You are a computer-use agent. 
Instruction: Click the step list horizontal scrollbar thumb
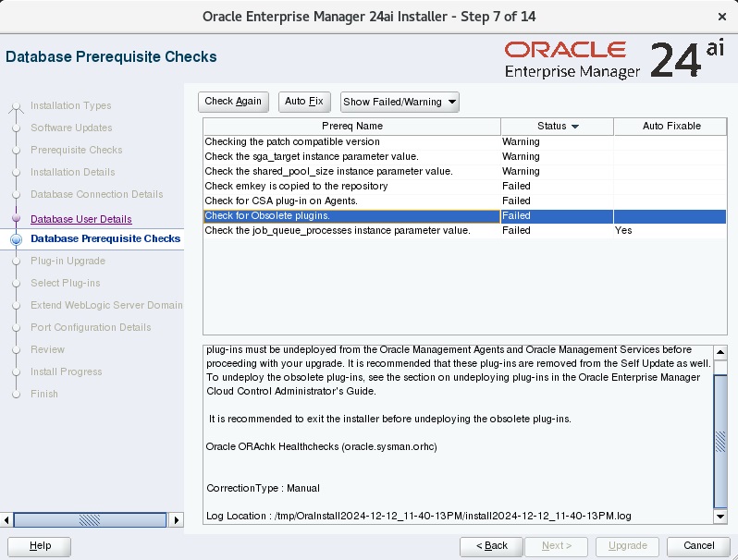pos(90,520)
